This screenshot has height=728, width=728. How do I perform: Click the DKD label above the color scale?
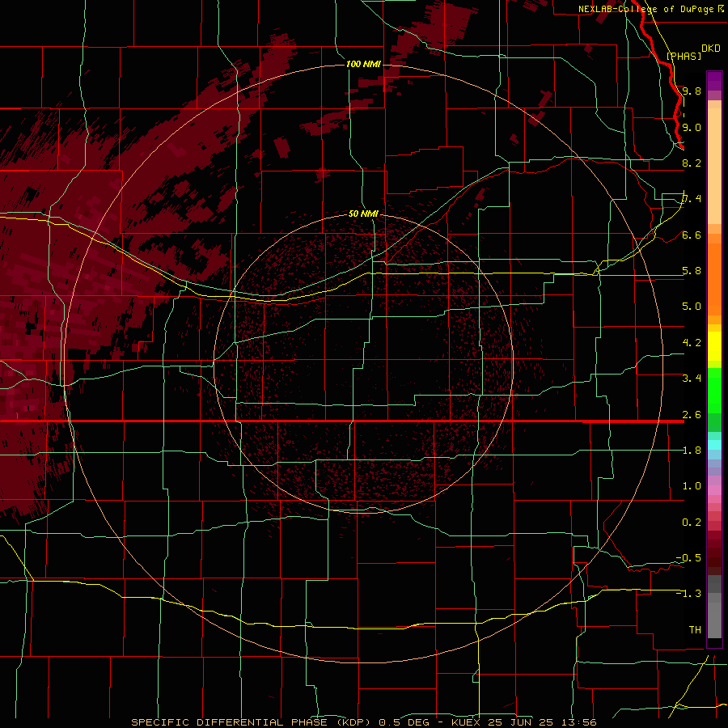pyautogui.click(x=711, y=49)
